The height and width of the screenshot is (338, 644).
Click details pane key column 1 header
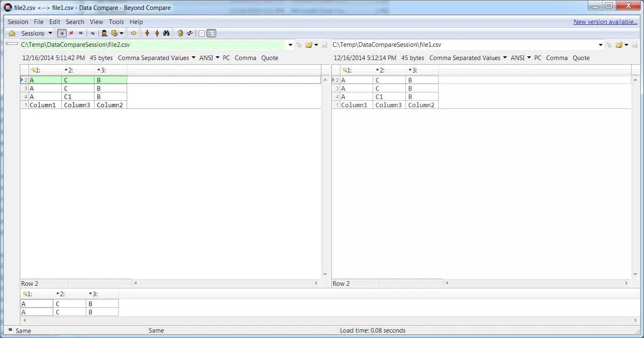(37, 294)
